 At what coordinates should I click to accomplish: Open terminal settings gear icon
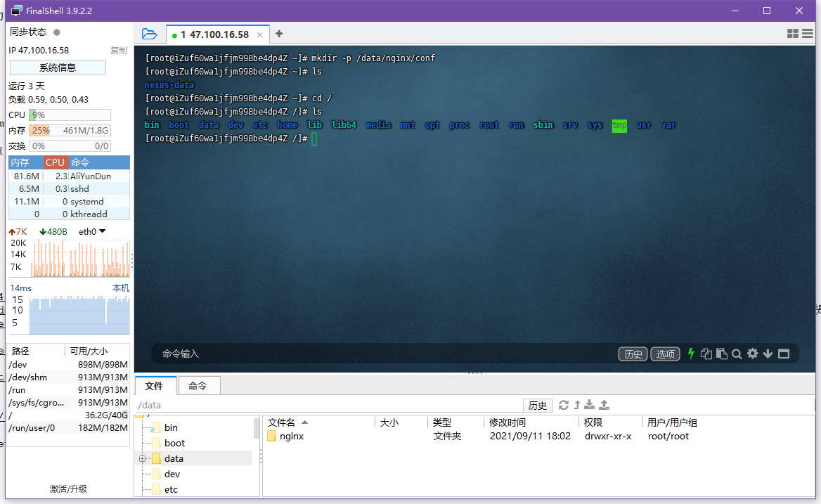[x=752, y=354]
